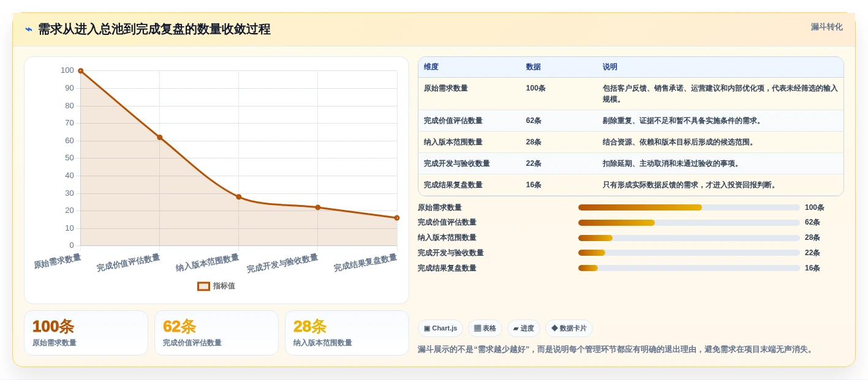868x380 pixels.
Task: Click the 纳入版本范围数量 28条 progress bar
Action: [689, 238]
